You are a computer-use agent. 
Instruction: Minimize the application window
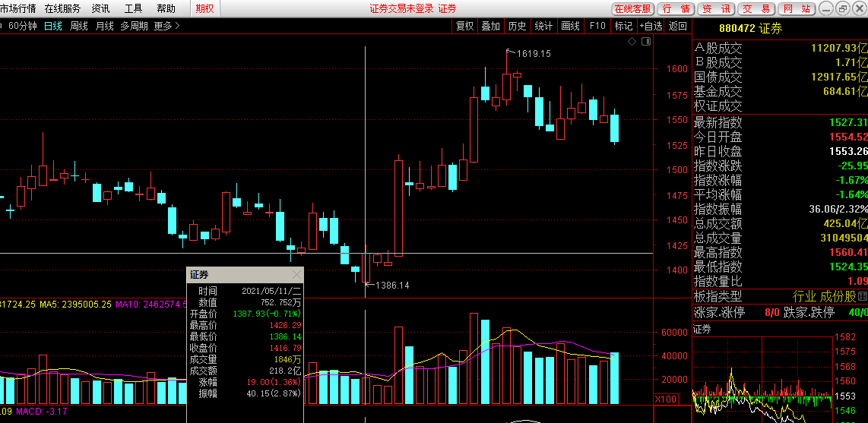825,9
